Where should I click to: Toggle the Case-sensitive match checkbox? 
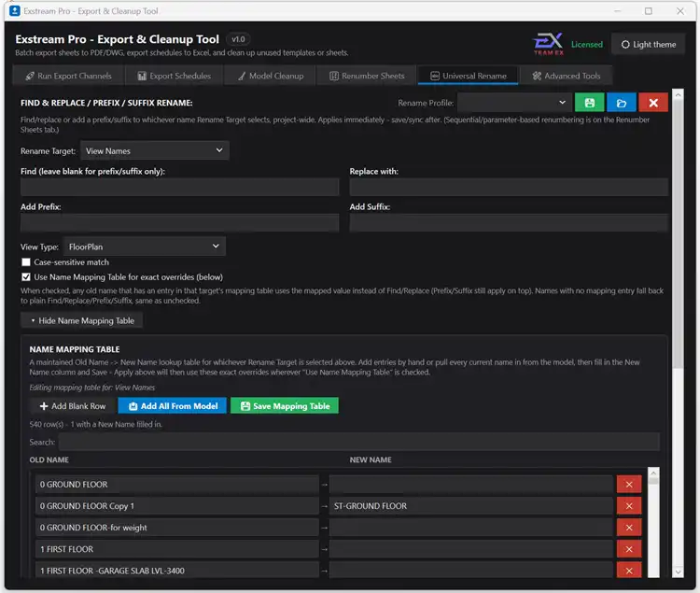coord(26,262)
